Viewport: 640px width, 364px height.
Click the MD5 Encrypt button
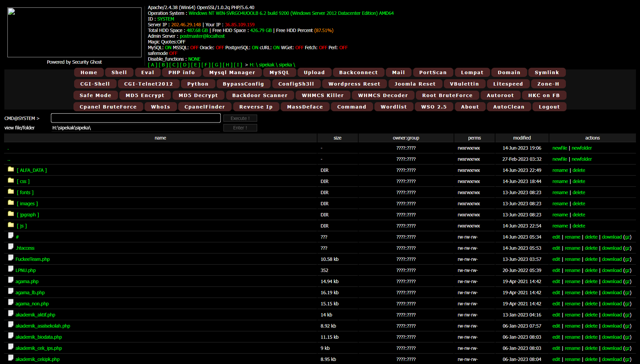(145, 95)
